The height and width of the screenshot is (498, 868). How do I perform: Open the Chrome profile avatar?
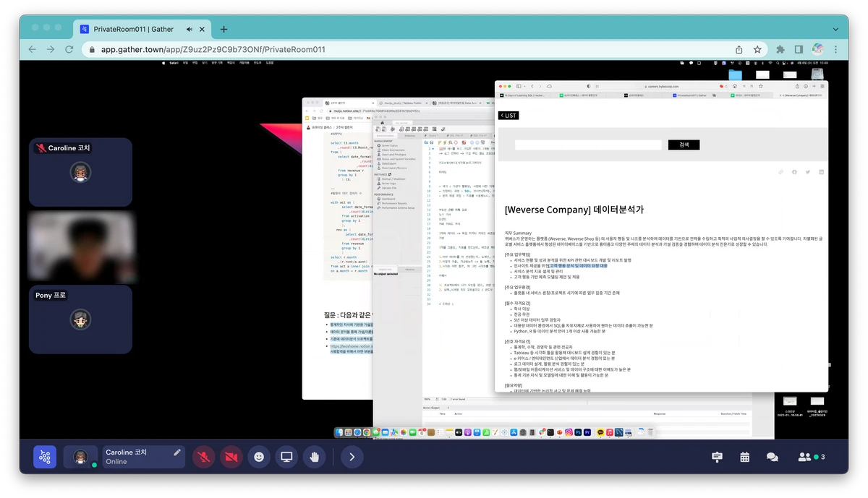817,50
